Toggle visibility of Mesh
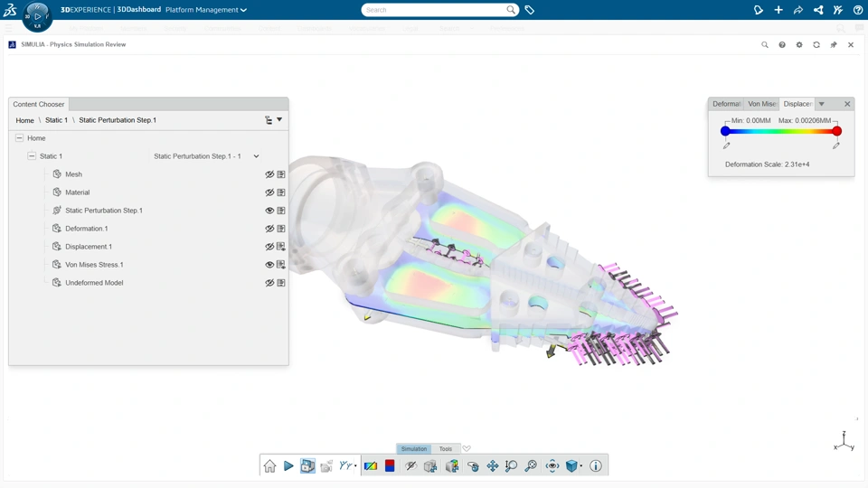This screenshot has height=488, width=868. [269, 174]
